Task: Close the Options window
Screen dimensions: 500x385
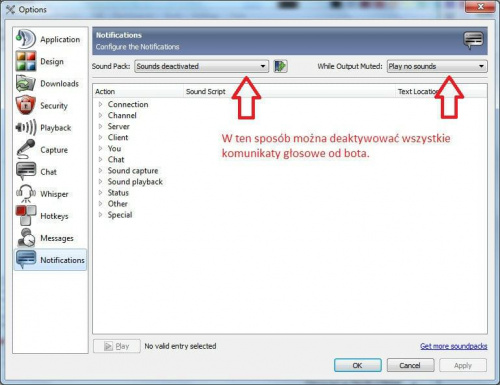Action: coord(480,7)
